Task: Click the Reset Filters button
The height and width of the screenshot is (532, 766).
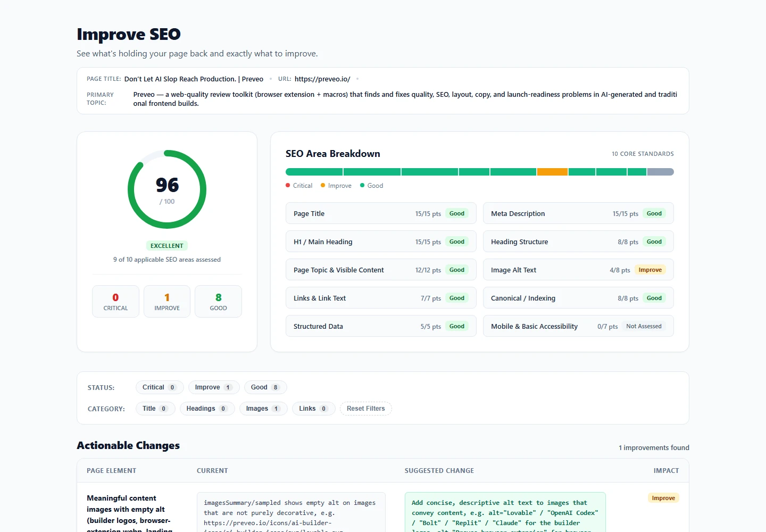Action: click(366, 409)
